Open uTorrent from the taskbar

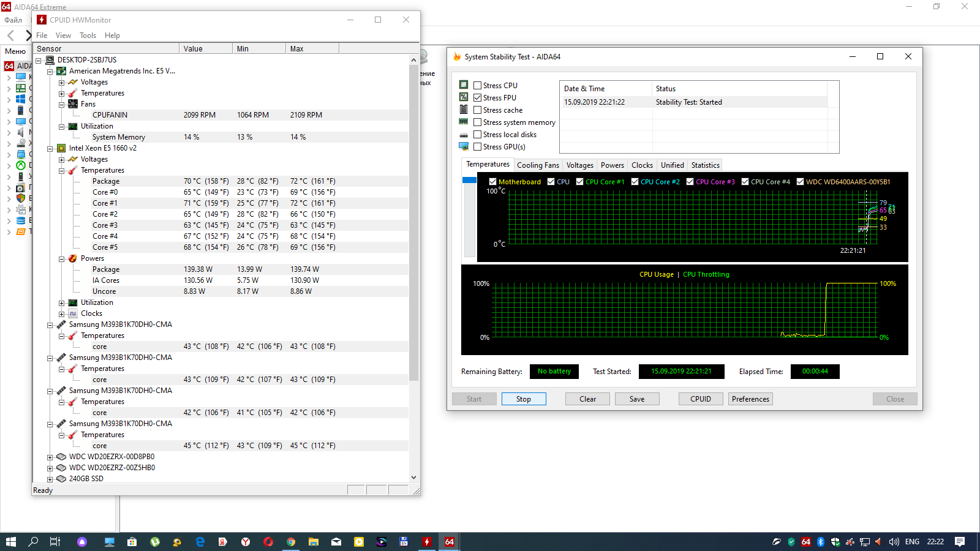click(155, 542)
